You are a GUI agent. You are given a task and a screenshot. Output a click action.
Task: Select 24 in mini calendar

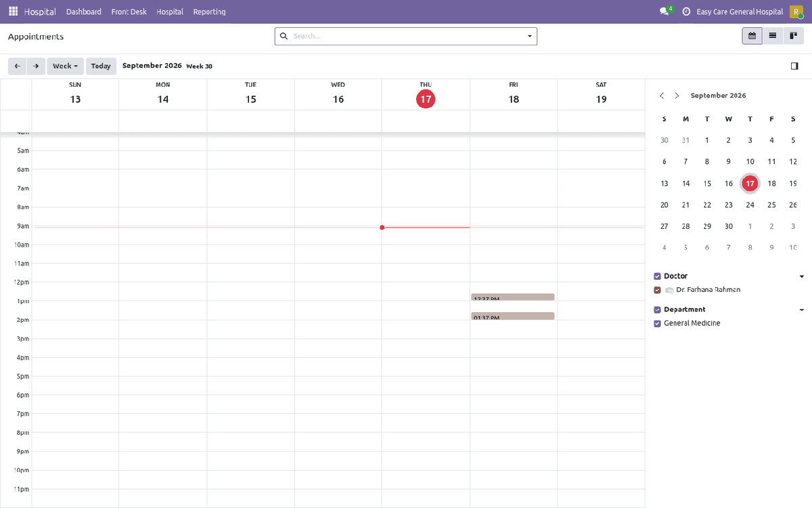[x=750, y=205]
